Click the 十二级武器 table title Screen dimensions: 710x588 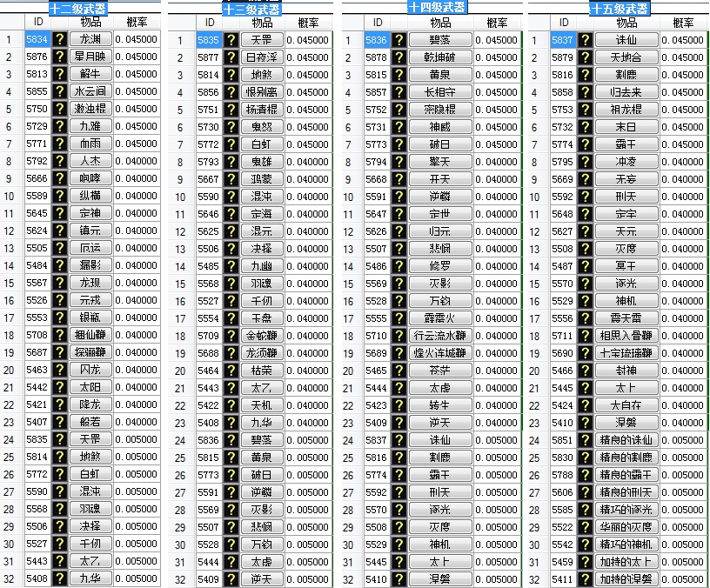77,8
